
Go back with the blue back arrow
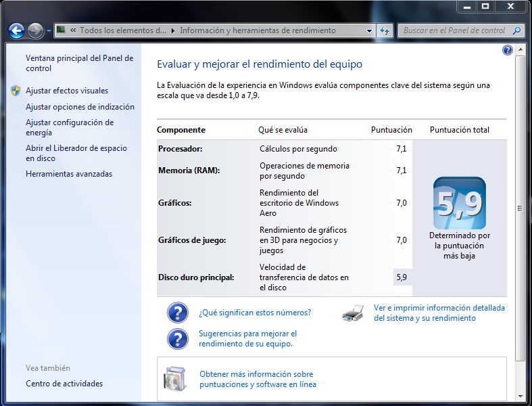click(16, 31)
